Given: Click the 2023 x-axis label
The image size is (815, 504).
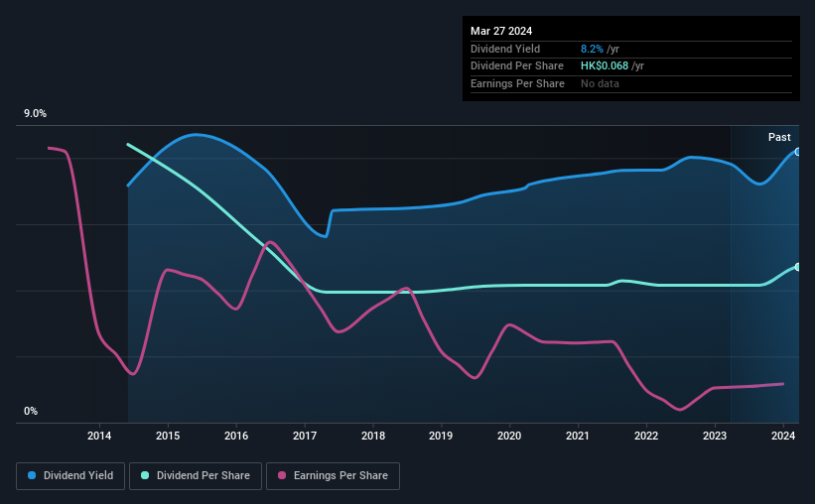Looking at the screenshot, I should click(x=715, y=436).
